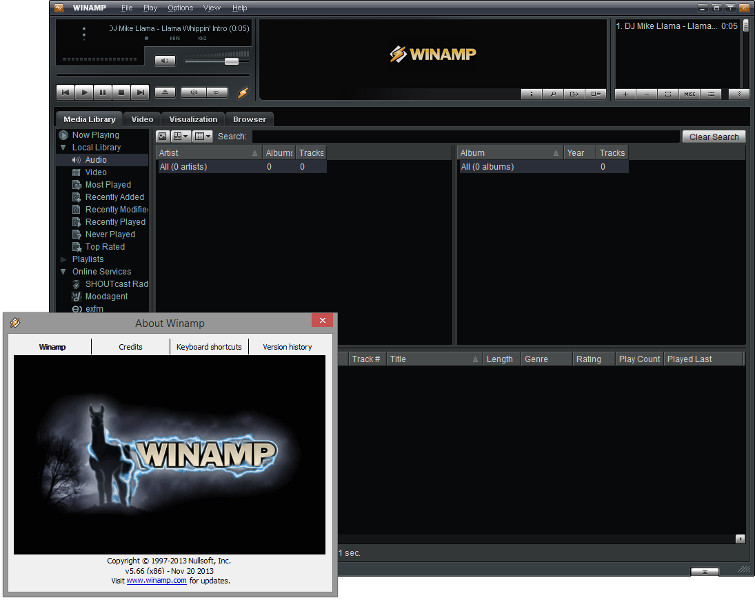Expand the Playlists tree node
Image resolution: width=755 pixels, height=600 pixels.
tap(63, 259)
